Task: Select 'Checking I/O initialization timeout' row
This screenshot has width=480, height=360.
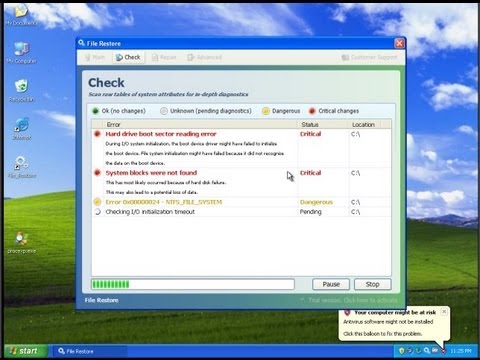Action: [241, 212]
